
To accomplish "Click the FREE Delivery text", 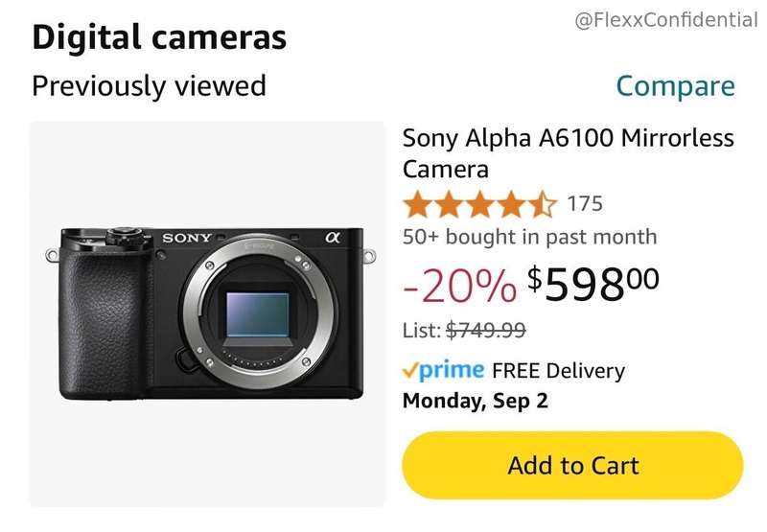I will [x=558, y=371].
